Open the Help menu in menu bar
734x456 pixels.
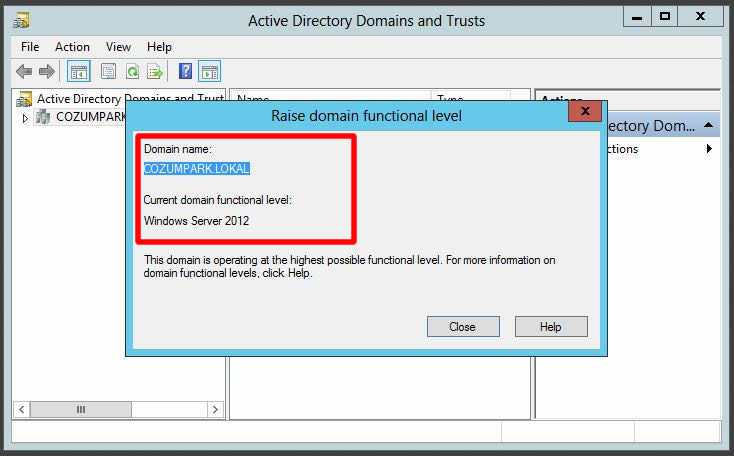tap(159, 47)
